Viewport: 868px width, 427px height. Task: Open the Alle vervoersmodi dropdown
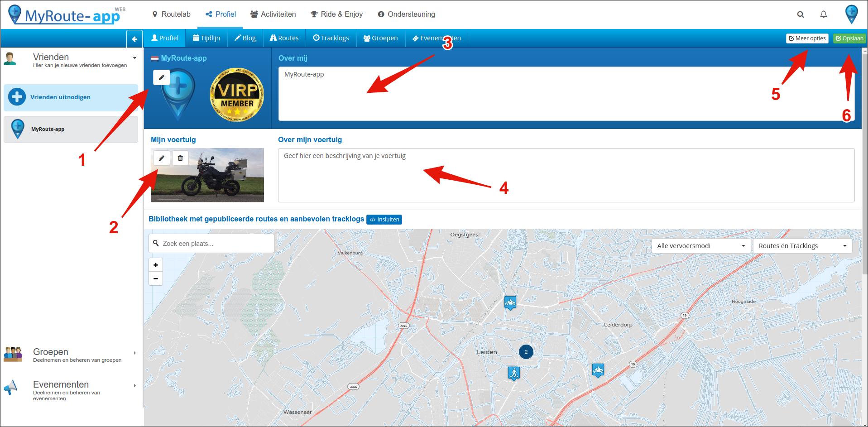701,246
